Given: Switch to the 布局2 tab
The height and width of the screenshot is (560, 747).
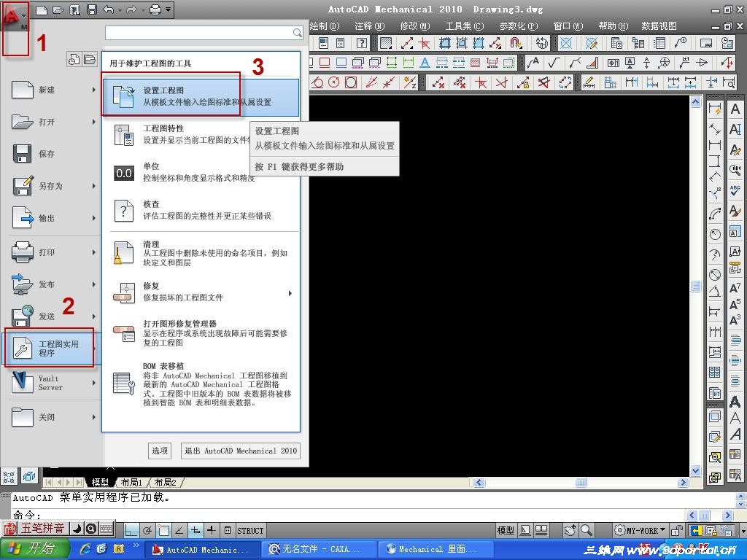Looking at the screenshot, I should pos(166,483).
